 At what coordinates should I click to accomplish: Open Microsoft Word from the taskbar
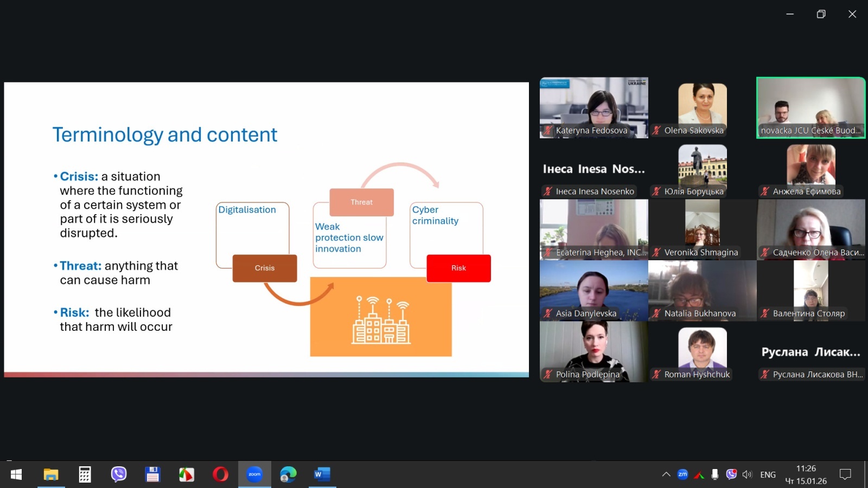pyautogui.click(x=322, y=474)
